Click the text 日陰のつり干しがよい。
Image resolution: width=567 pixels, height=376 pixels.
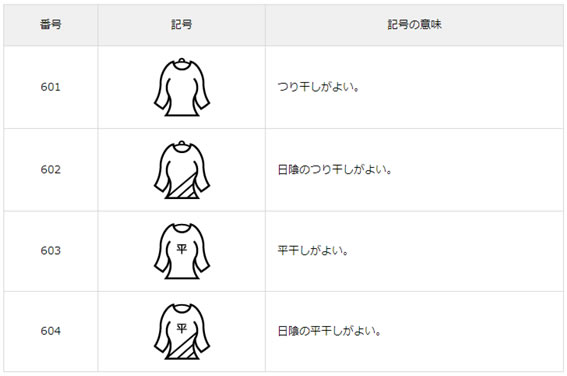pyautogui.click(x=335, y=170)
